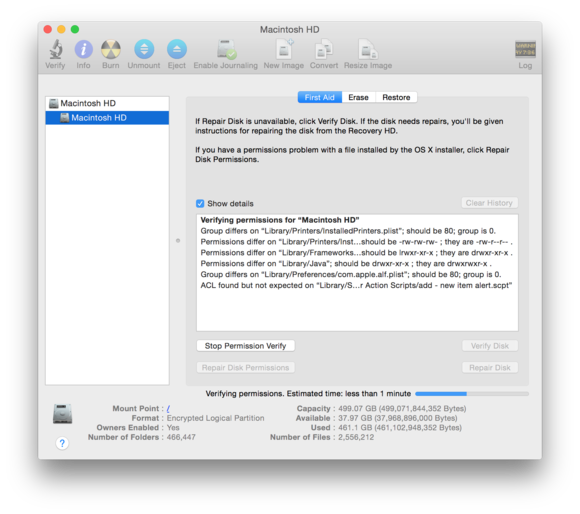
Task: Click the Verify Disk button
Action: [x=490, y=346]
